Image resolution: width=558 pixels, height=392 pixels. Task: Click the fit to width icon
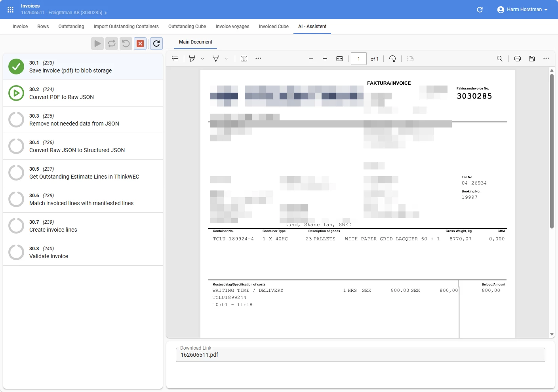pos(339,59)
